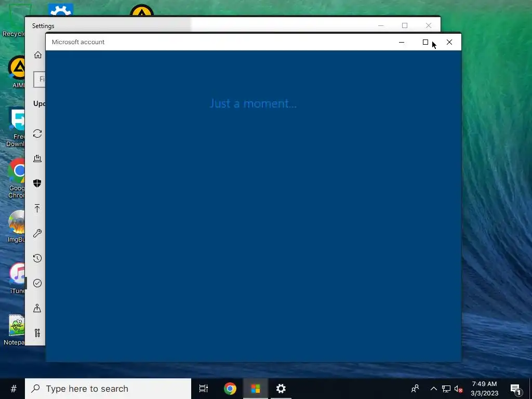The height and width of the screenshot is (399, 532).
Task: Maximize the Microsoft account window
Action: click(x=425, y=42)
